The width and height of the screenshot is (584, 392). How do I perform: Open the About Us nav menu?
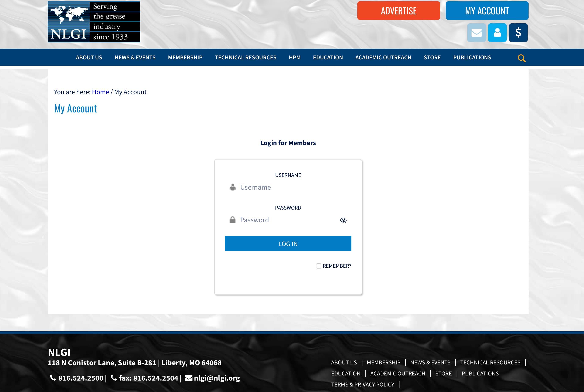[x=89, y=57]
